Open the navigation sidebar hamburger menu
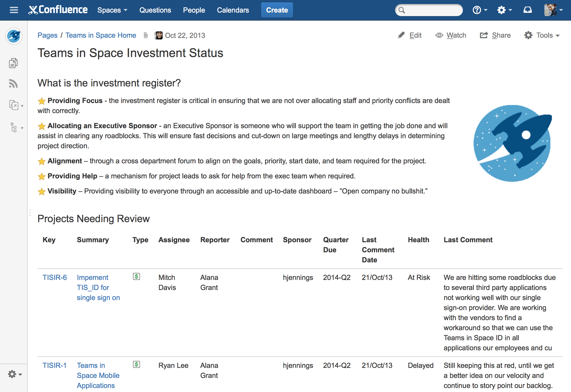Viewport: 571px width, 392px height. 14,10
